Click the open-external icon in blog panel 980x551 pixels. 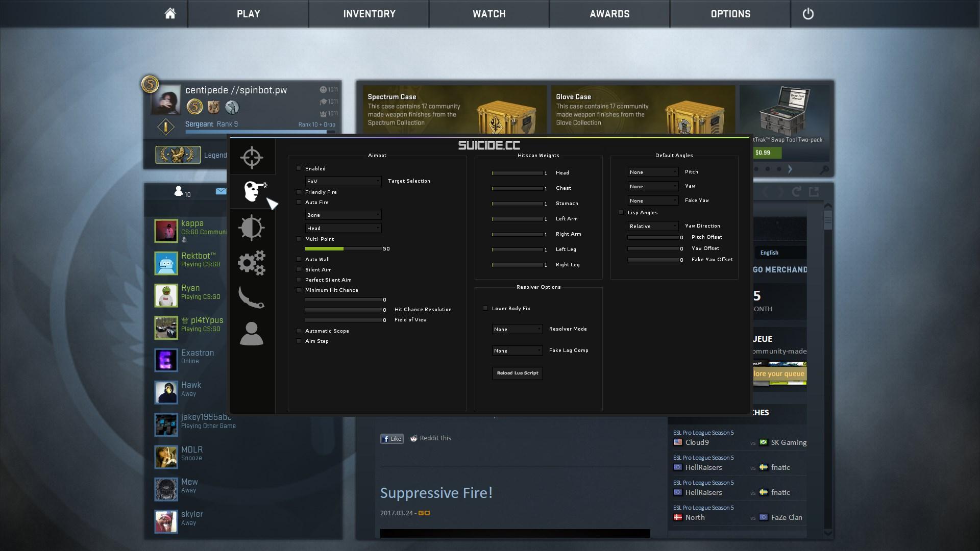pyautogui.click(x=814, y=192)
